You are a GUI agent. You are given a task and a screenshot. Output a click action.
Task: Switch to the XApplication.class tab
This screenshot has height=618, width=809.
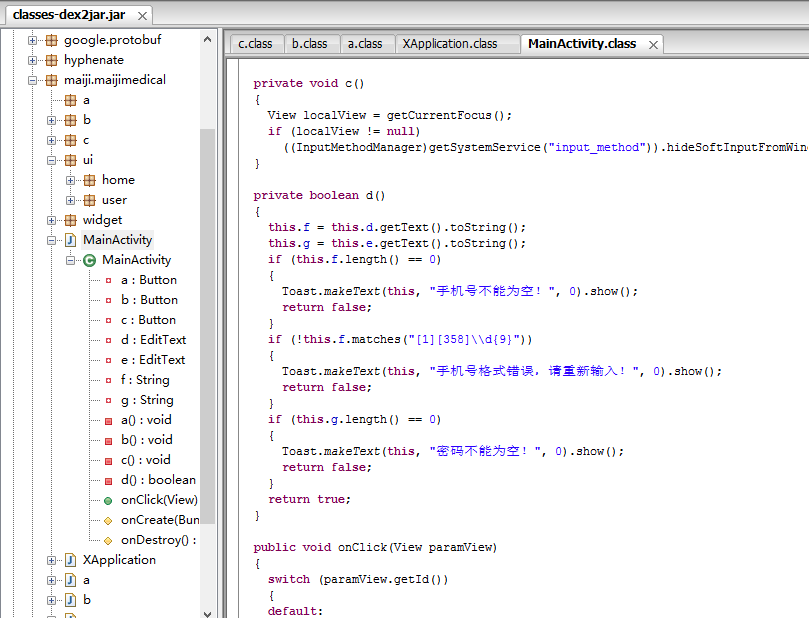(449, 44)
